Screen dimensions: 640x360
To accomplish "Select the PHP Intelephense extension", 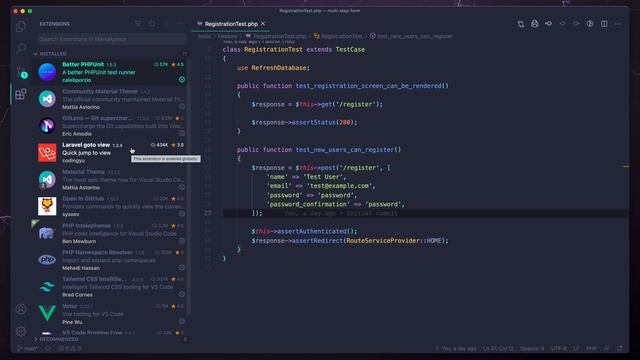I will pyautogui.click(x=110, y=233).
